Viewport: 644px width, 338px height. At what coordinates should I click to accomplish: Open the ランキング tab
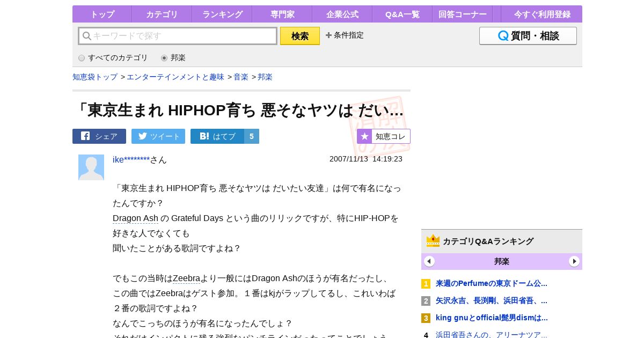coord(222,14)
